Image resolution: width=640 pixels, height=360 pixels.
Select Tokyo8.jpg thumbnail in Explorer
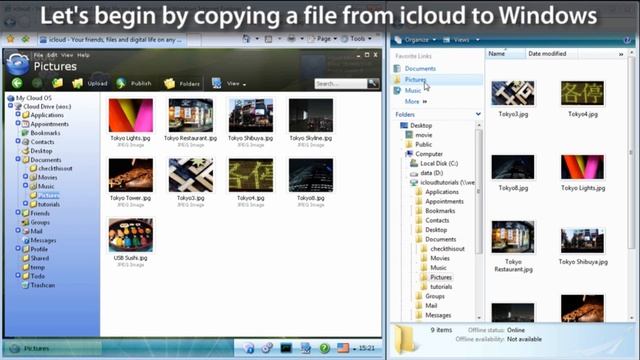pyautogui.click(x=513, y=167)
